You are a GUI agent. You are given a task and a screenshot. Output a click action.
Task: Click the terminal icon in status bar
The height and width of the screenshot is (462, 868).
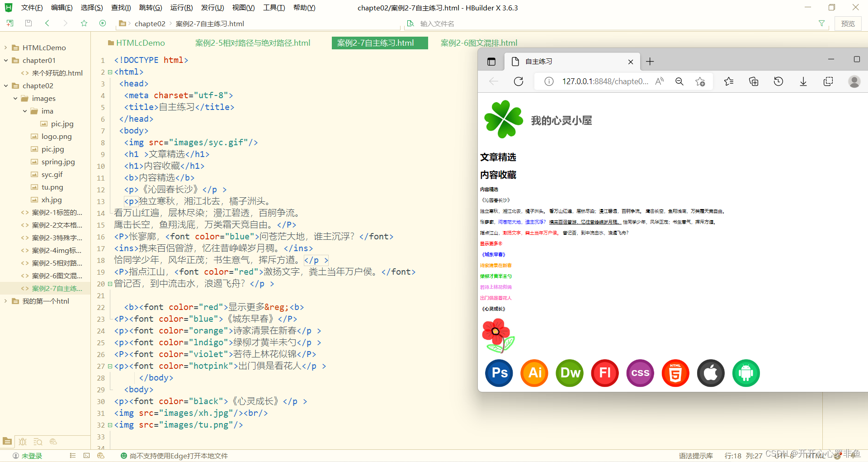[x=87, y=456]
